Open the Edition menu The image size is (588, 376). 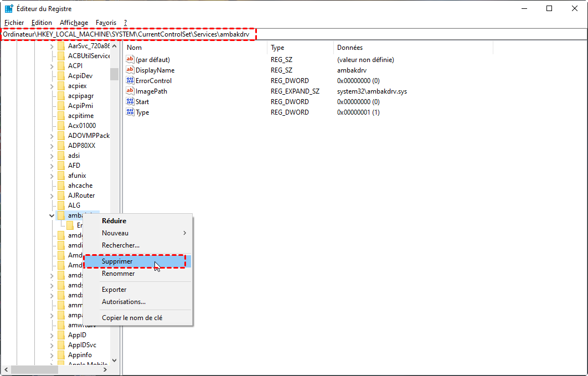coord(42,23)
